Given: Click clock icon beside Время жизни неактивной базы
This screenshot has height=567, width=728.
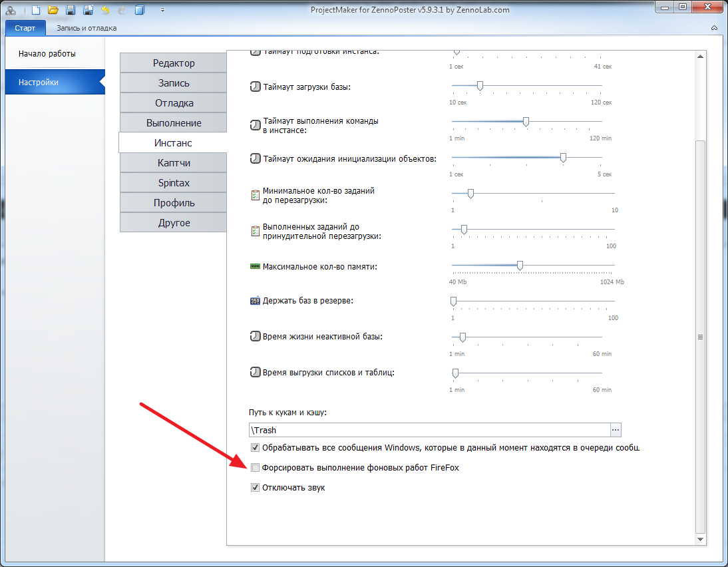Looking at the screenshot, I should click(x=256, y=336).
